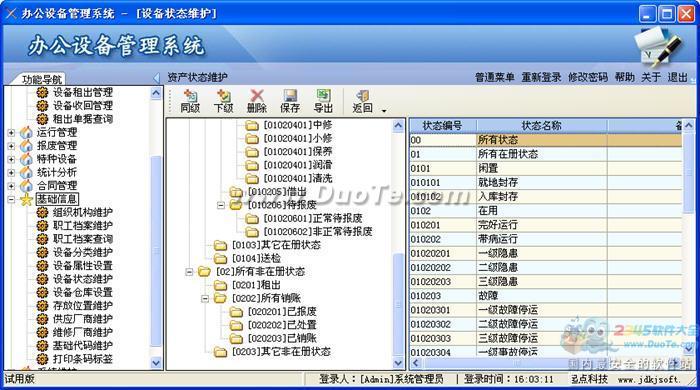Click the 重新登录 link

[542, 77]
